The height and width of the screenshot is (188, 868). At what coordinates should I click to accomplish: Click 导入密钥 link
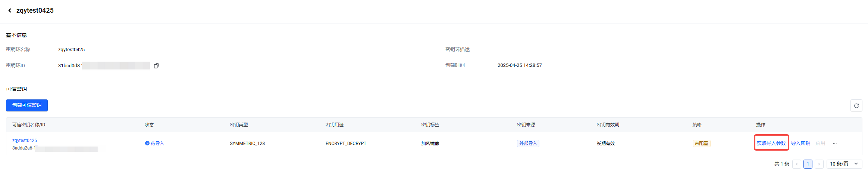[x=800, y=143]
